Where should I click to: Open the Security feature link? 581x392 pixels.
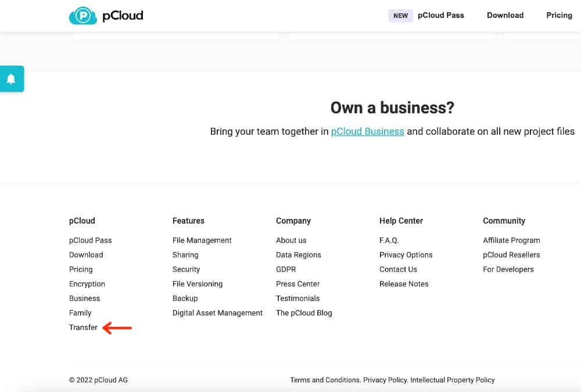click(186, 269)
